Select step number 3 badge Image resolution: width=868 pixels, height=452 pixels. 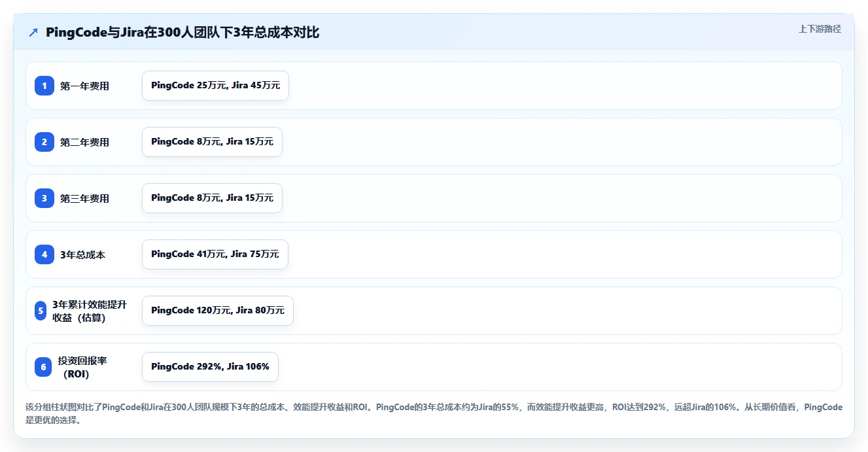[x=44, y=198]
